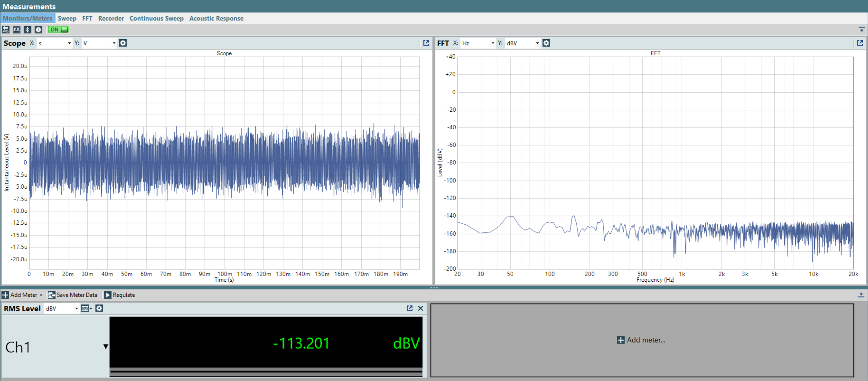Open the FFT settings gear
This screenshot has width=868, height=381.
(x=546, y=43)
